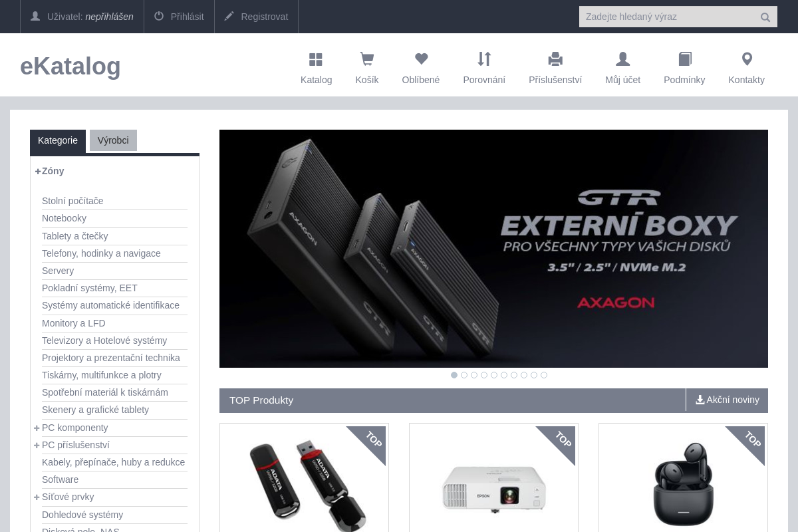The height and width of the screenshot is (532, 798).
Task: Click the power icon beside Přihlásit
Action: 159,16
